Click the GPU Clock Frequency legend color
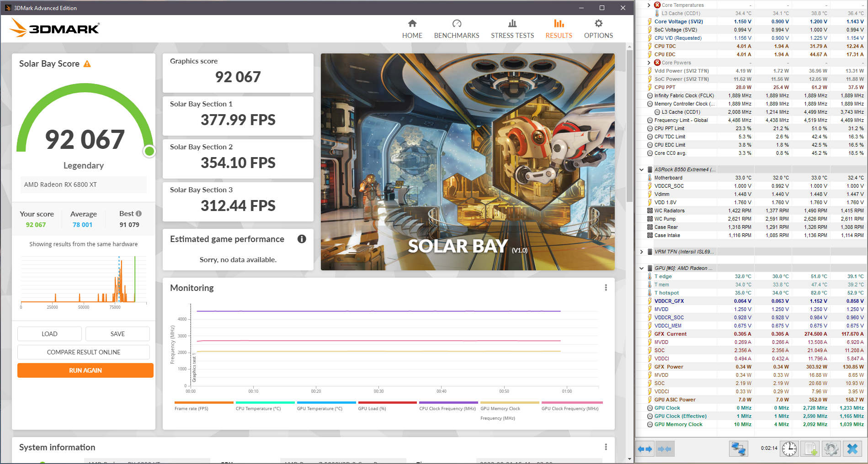 point(572,403)
